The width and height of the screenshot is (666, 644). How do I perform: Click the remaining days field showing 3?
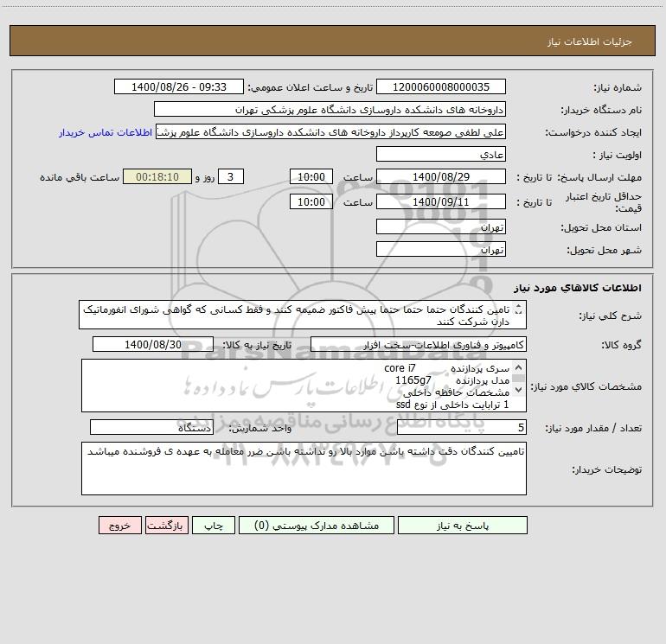point(231,176)
